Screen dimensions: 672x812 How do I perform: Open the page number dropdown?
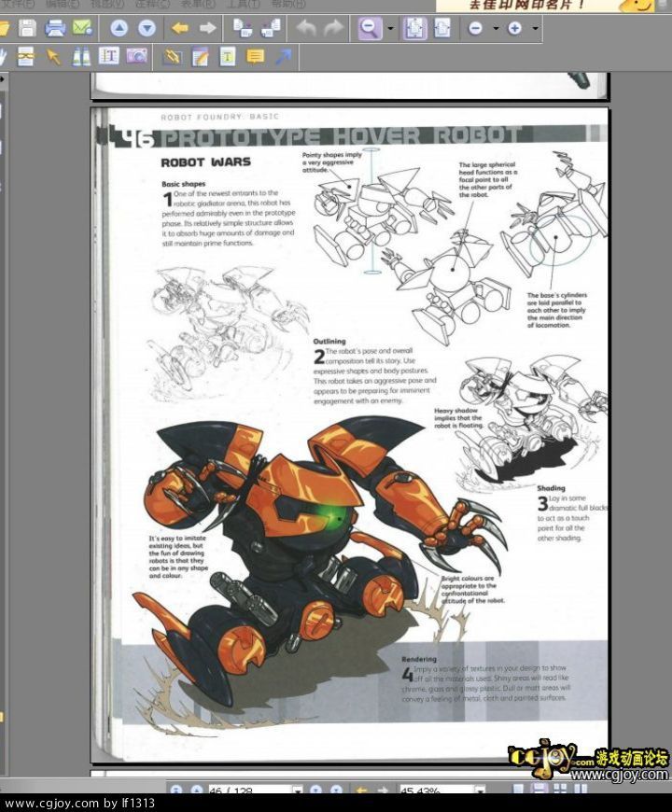[298, 790]
